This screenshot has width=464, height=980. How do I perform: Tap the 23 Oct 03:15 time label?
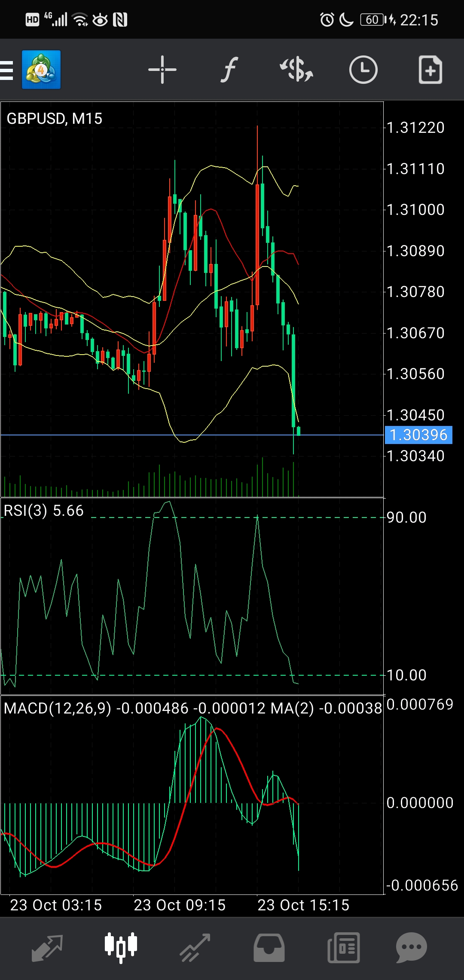[x=56, y=905]
